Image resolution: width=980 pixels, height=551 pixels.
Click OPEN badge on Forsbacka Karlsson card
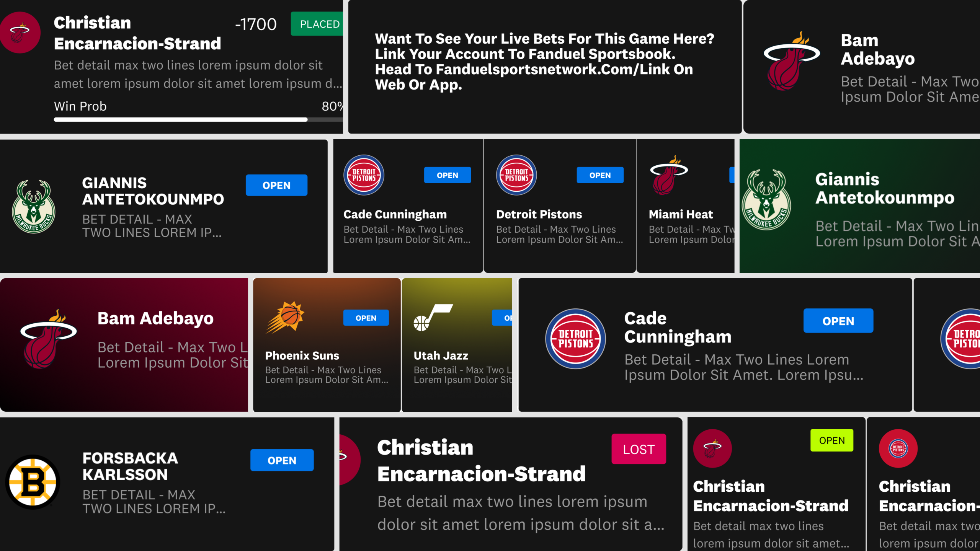(282, 460)
